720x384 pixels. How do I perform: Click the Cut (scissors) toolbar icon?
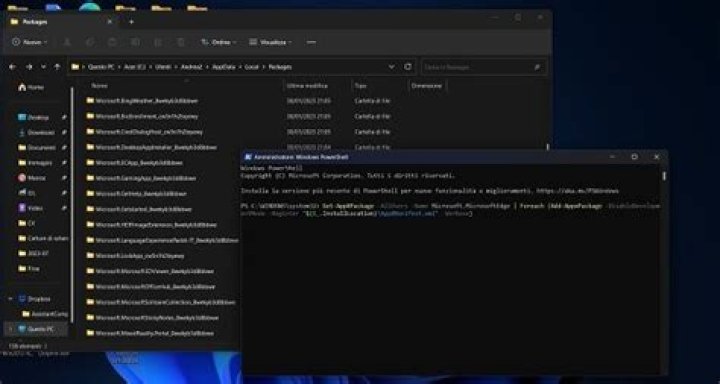pyautogui.click(x=67, y=42)
